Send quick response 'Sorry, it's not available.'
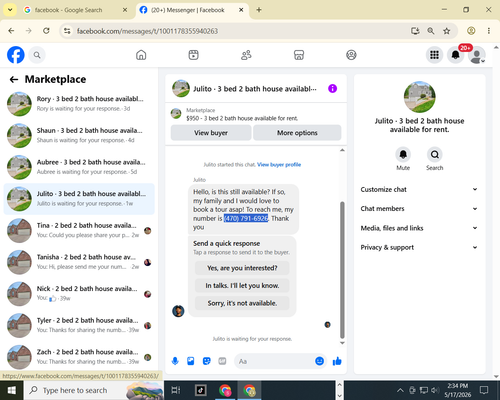Viewport: 500px width, 400px height. pos(242,303)
